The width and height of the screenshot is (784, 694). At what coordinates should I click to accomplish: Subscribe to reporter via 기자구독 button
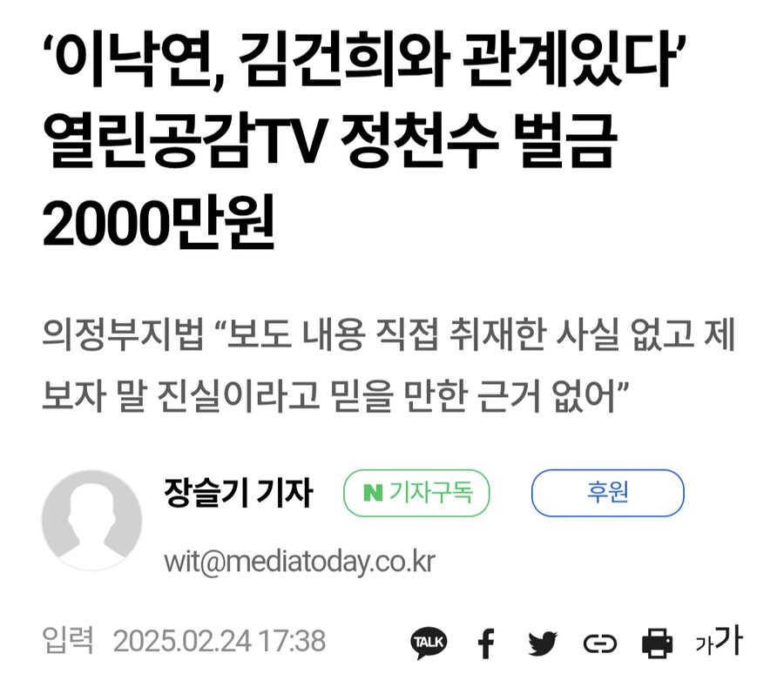pyautogui.click(x=416, y=493)
